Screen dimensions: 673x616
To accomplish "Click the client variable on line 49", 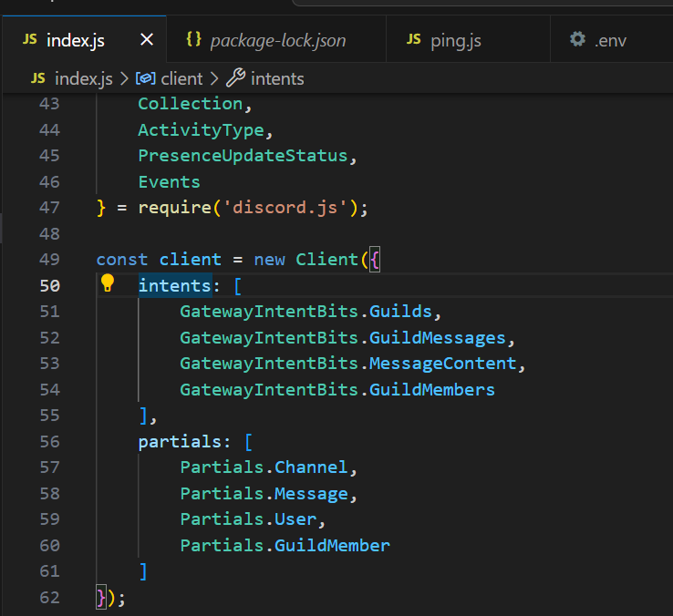I will point(191,260).
